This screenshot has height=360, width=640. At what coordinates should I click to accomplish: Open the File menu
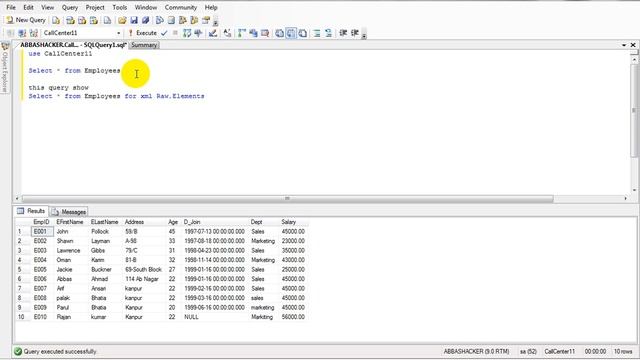[x=11, y=7]
